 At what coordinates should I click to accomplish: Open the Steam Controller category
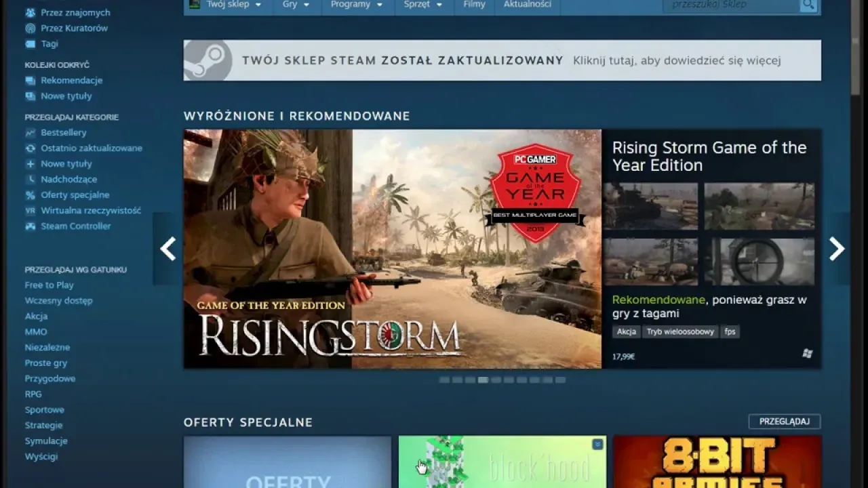point(75,226)
